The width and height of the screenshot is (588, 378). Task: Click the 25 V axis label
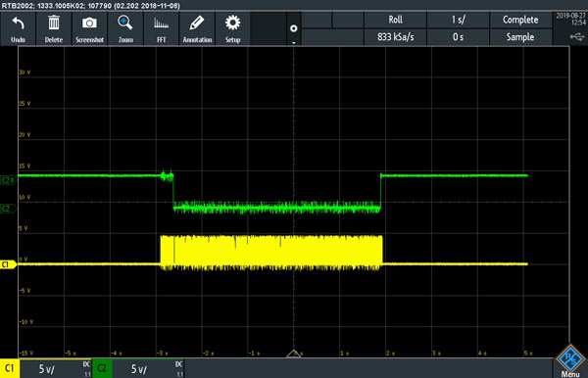click(x=24, y=104)
